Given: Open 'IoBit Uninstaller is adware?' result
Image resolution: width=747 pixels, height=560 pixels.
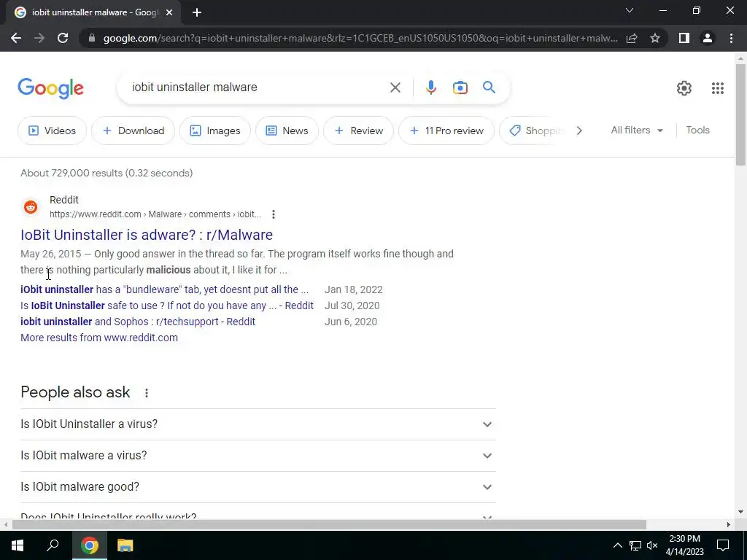Looking at the screenshot, I should click(147, 235).
